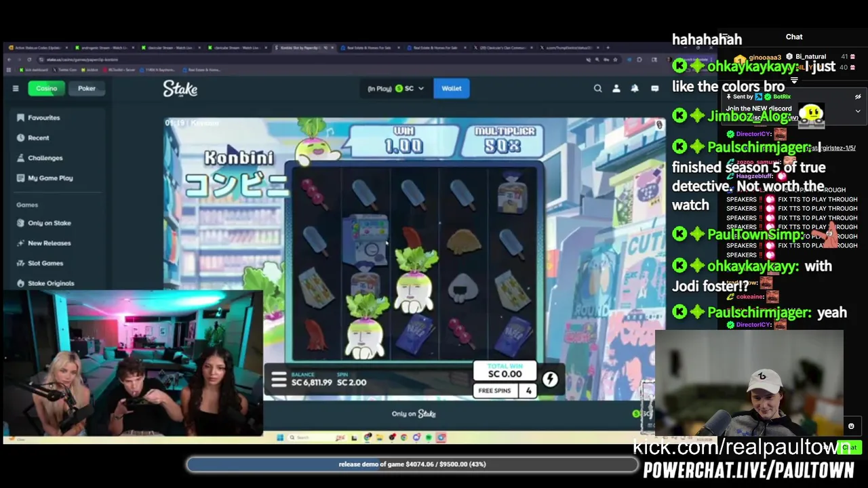Image resolution: width=868 pixels, height=488 pixels.
Task: Open the Stake search icon
Action: tap(597, 88)
